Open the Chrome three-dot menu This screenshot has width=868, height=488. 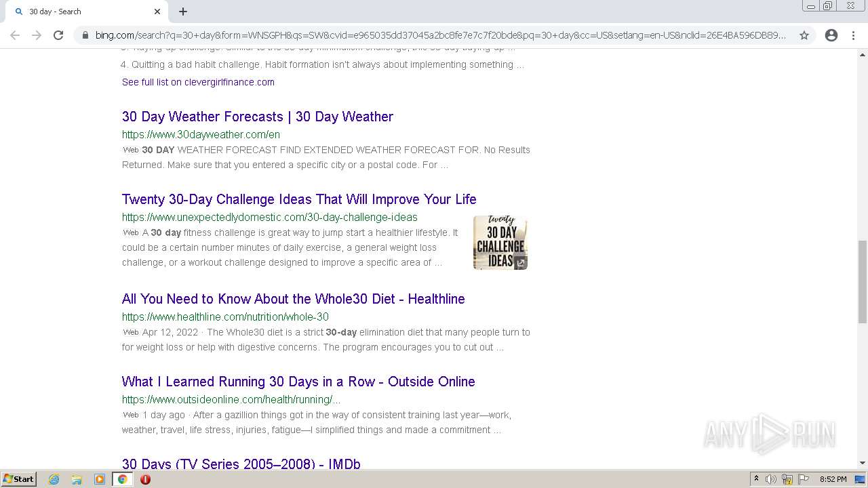(853, 35)
